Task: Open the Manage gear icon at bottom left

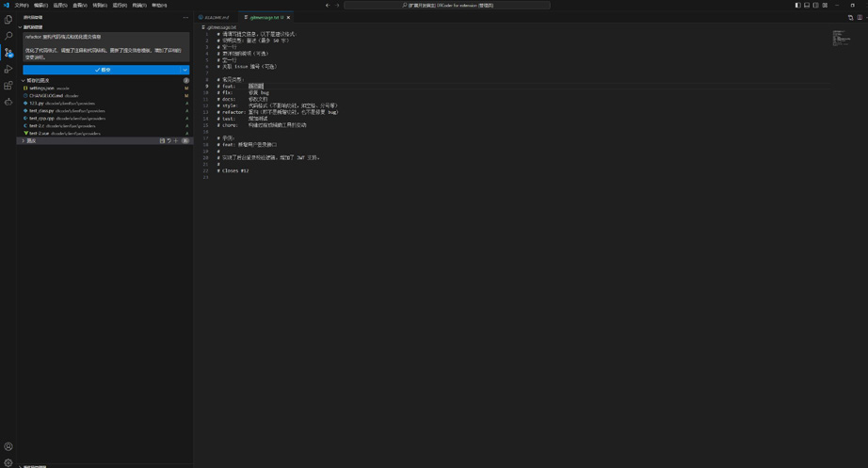Action: pyautogui.click(x=8, y=461)
